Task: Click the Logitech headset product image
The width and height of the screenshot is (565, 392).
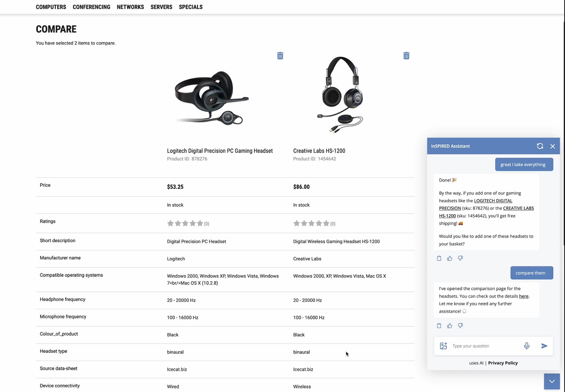Action: coord(212,98)
